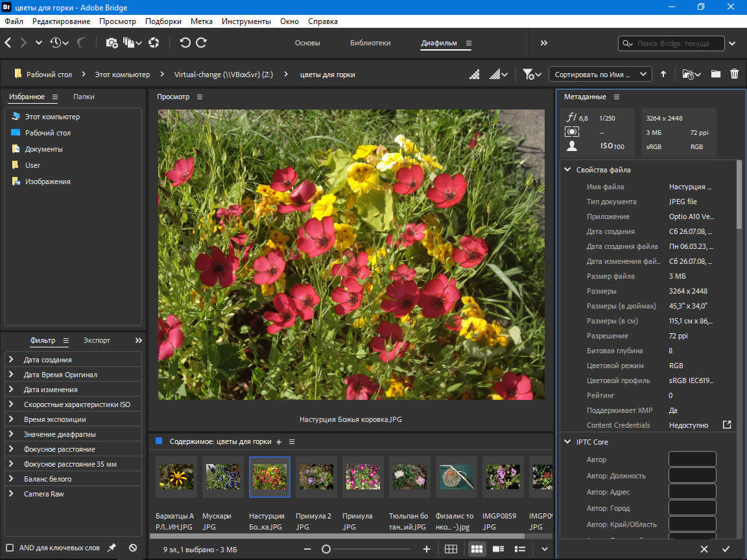
Task: Collapse the Свойства файла section
Action: pos(568,170)
